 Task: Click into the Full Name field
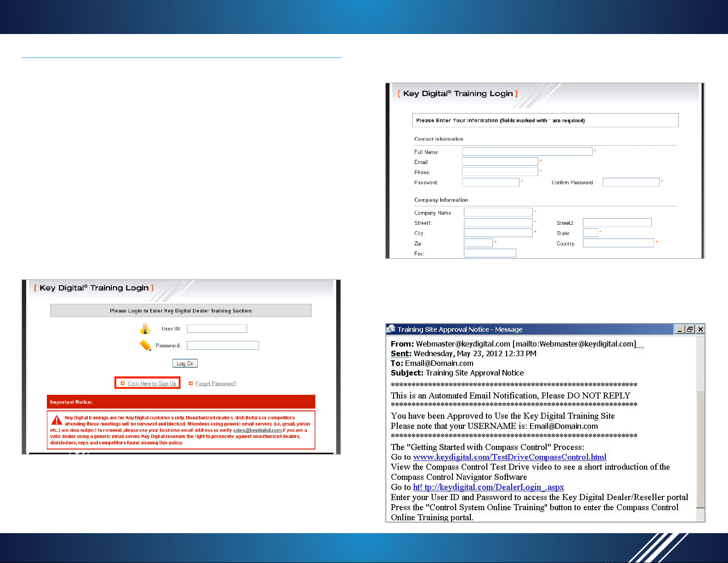527,152
